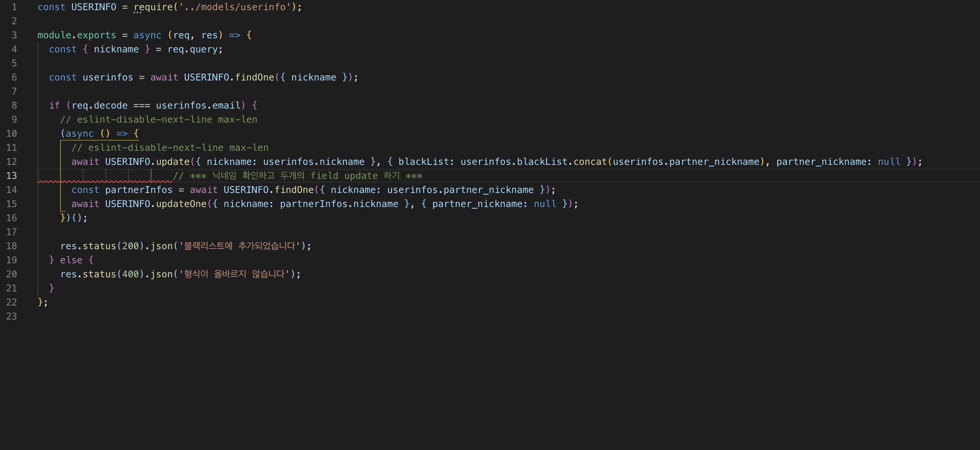The width and height of the screenshot is (980, 450).
Task: Click the else keyword on line 19
Action: click(71, 260)
